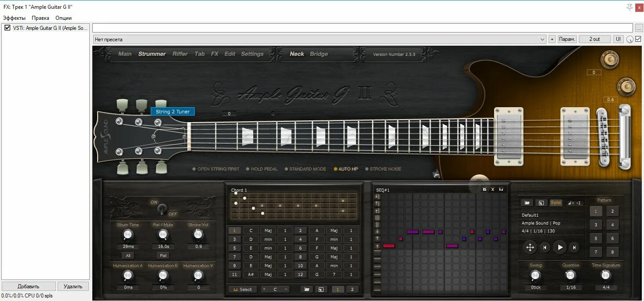Select Pattern 5 button

click(596, 239)
